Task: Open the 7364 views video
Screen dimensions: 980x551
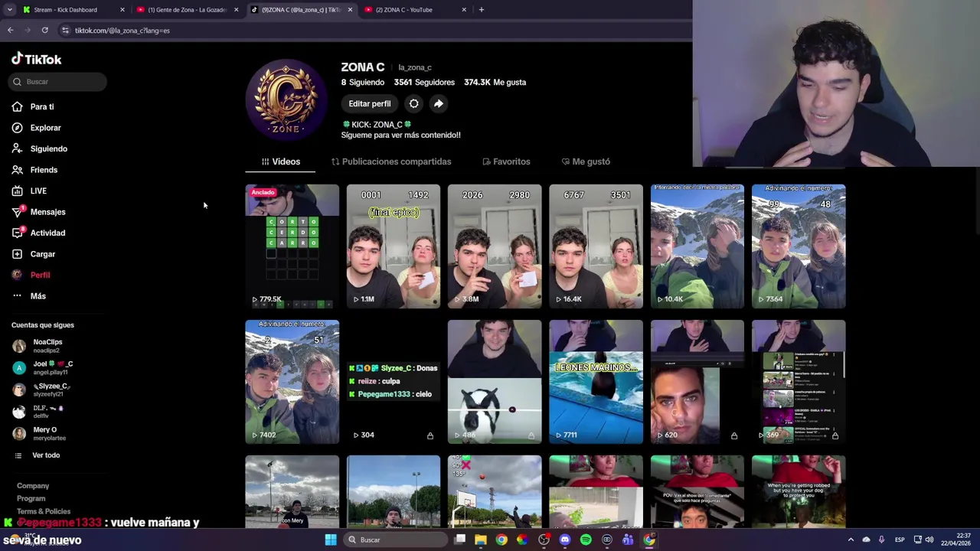Action: pos(798,246)
